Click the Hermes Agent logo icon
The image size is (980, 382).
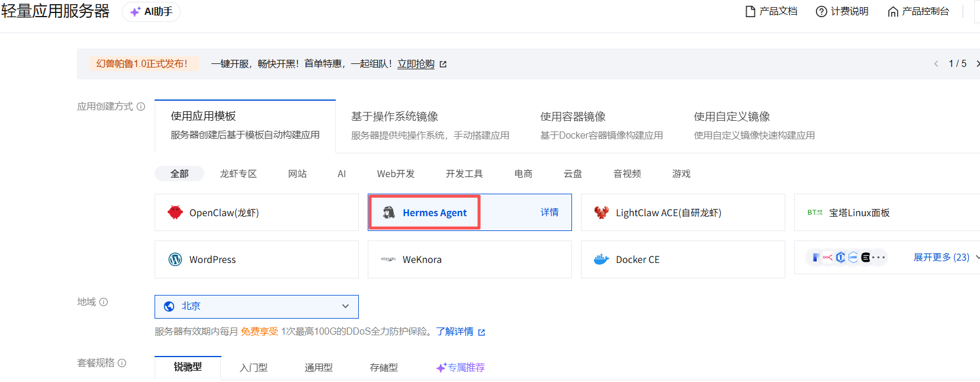388,212
